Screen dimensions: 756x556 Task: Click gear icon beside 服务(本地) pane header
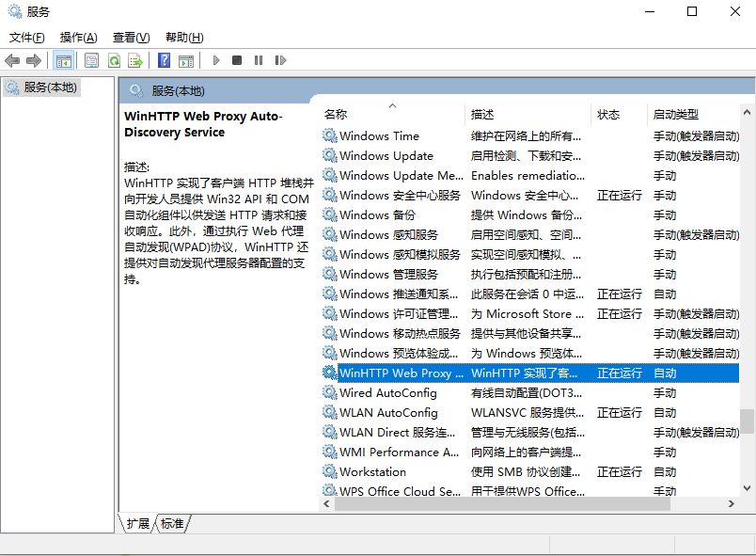136,90
